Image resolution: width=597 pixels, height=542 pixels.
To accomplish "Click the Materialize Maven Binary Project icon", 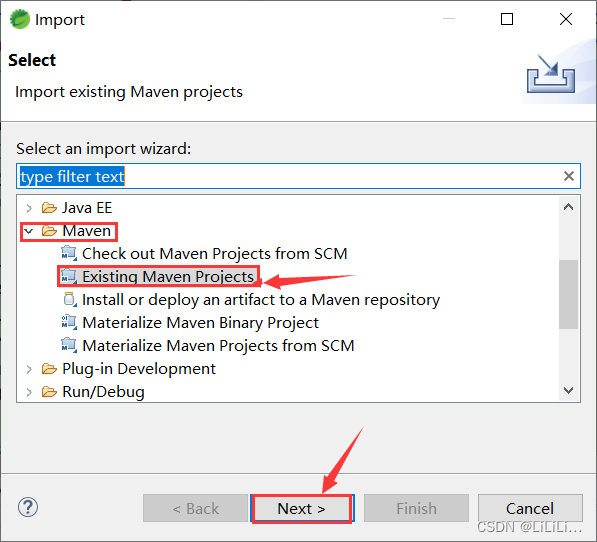I will click(x=69, y=322).
